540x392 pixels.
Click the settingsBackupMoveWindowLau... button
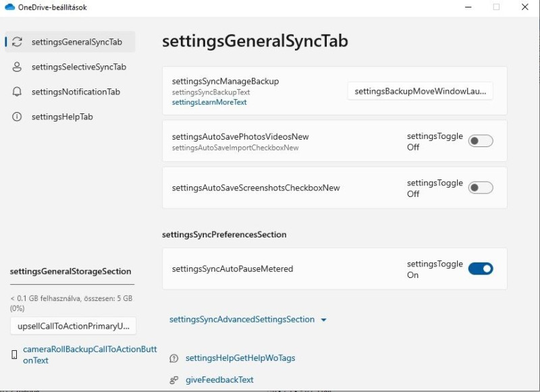[420, 91]
